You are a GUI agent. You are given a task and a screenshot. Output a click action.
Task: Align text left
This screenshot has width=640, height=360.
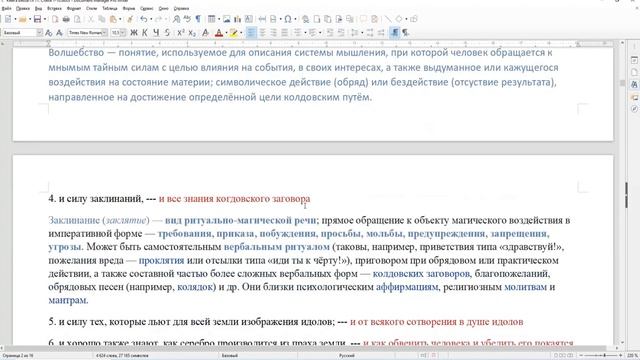click(251, 33)
